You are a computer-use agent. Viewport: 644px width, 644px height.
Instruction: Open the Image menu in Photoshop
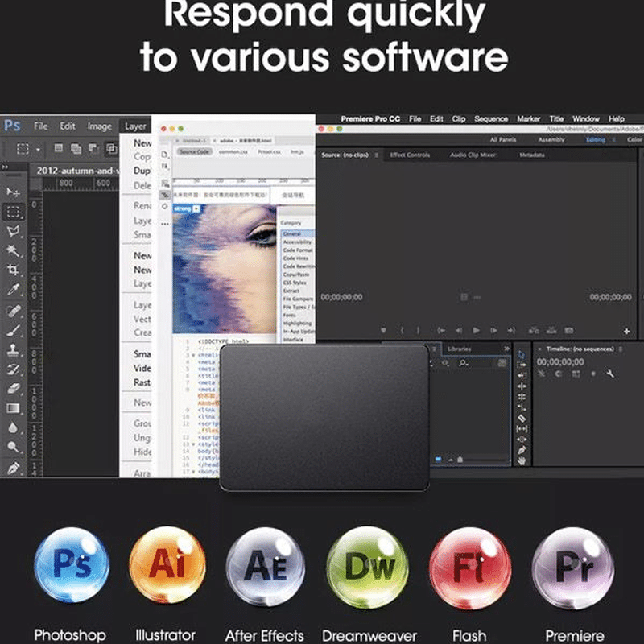point(99,126)
